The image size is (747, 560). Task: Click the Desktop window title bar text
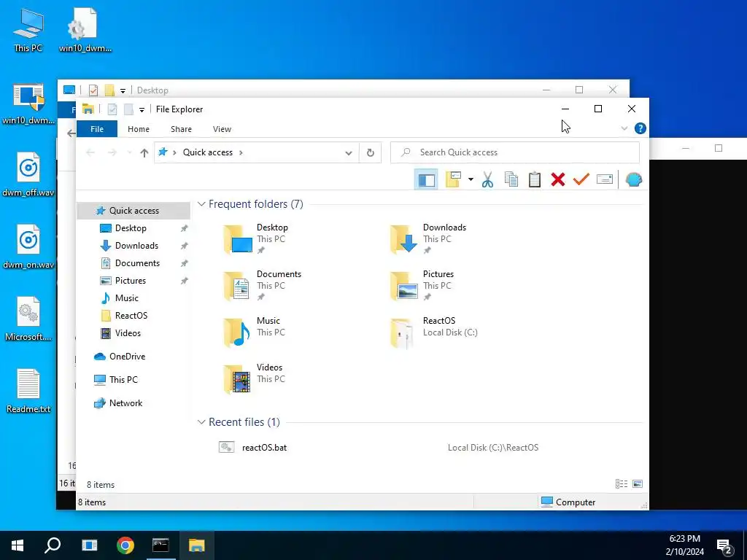(x=152, y=90)
